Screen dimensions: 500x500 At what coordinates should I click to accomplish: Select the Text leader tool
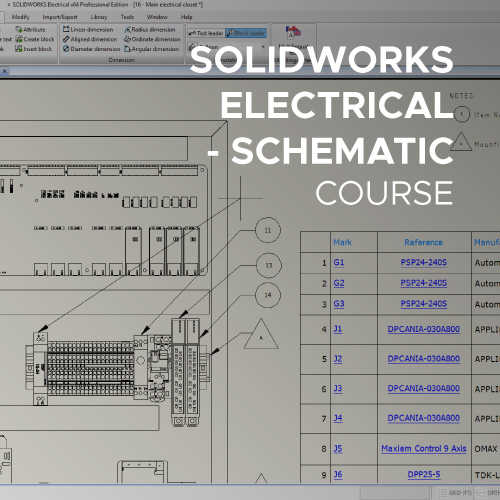click(x=206, y=33)
